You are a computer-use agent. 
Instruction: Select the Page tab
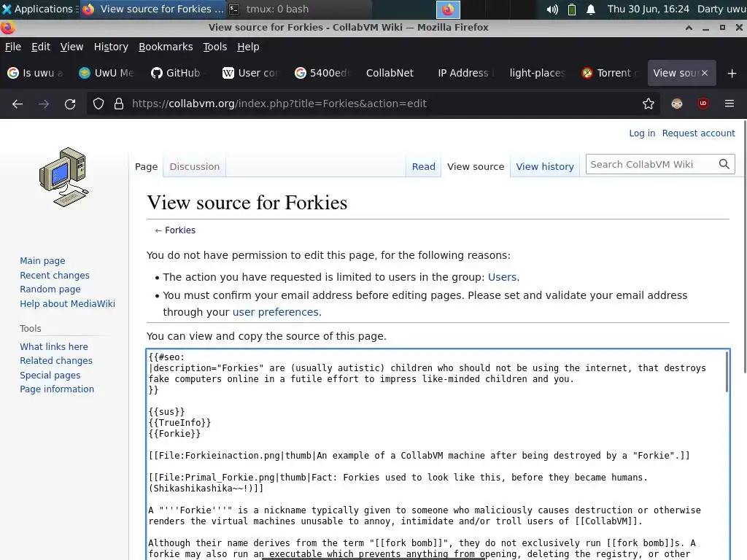(146, 167)
